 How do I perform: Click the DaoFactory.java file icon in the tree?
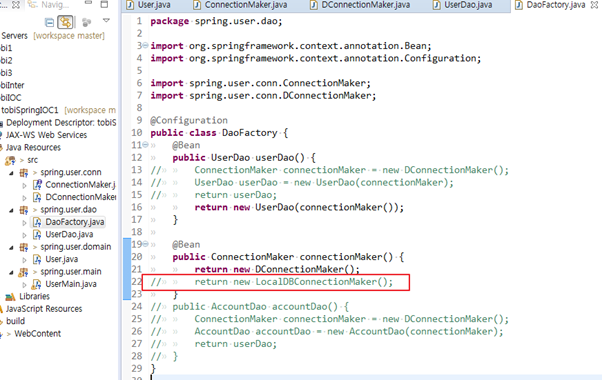37,222
